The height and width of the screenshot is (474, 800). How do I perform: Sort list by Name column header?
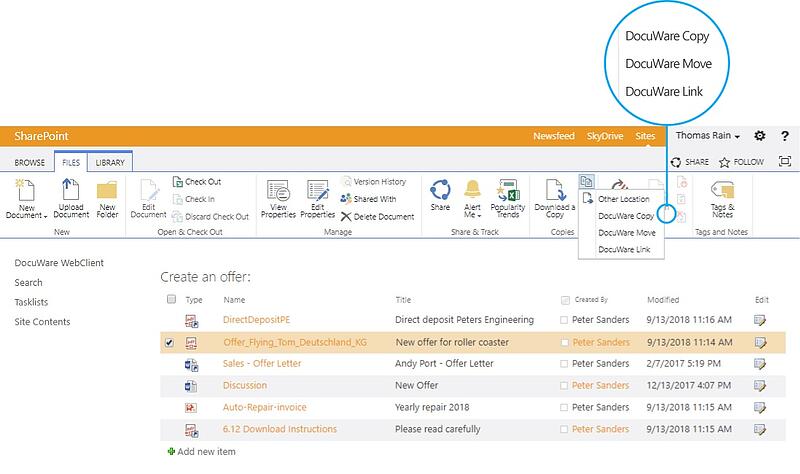[x=234, y=300]
